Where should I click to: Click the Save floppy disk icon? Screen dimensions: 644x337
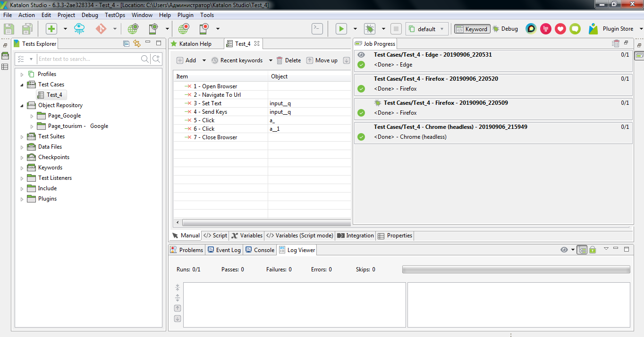(x=9, y=29)
